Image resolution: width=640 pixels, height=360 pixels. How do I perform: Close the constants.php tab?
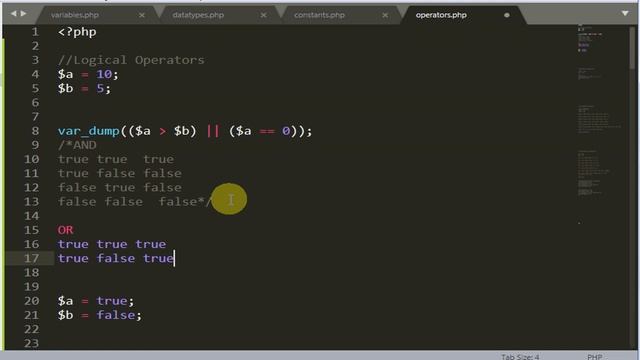(385, 15)
